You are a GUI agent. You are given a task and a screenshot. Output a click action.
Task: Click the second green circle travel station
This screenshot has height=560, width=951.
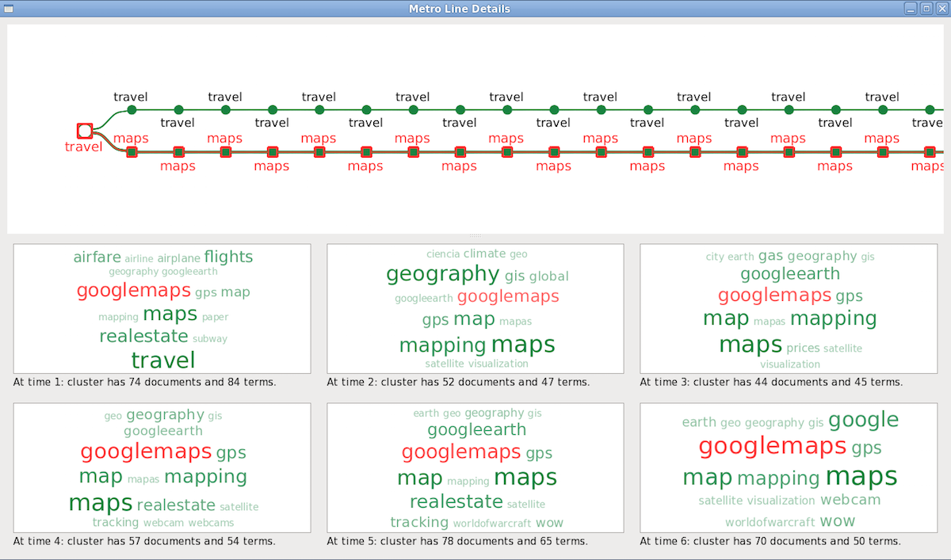178,109
